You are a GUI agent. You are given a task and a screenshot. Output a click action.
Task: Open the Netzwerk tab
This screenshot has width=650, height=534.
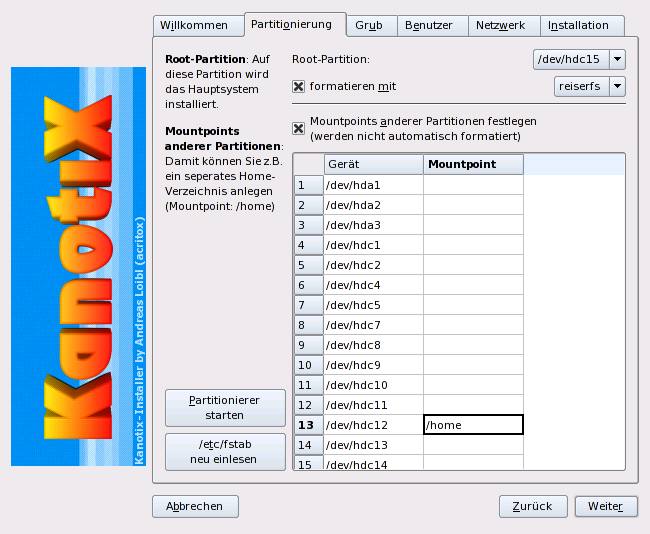[504, 26]
